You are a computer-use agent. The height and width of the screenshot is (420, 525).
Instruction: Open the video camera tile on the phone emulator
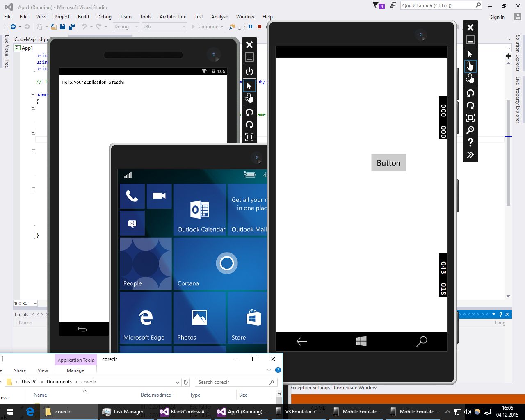point(159,196)
